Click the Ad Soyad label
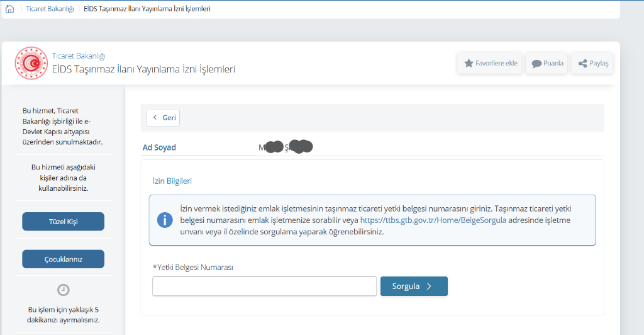The width and height of the screenshot is (644, 335). tap(159, 147)
